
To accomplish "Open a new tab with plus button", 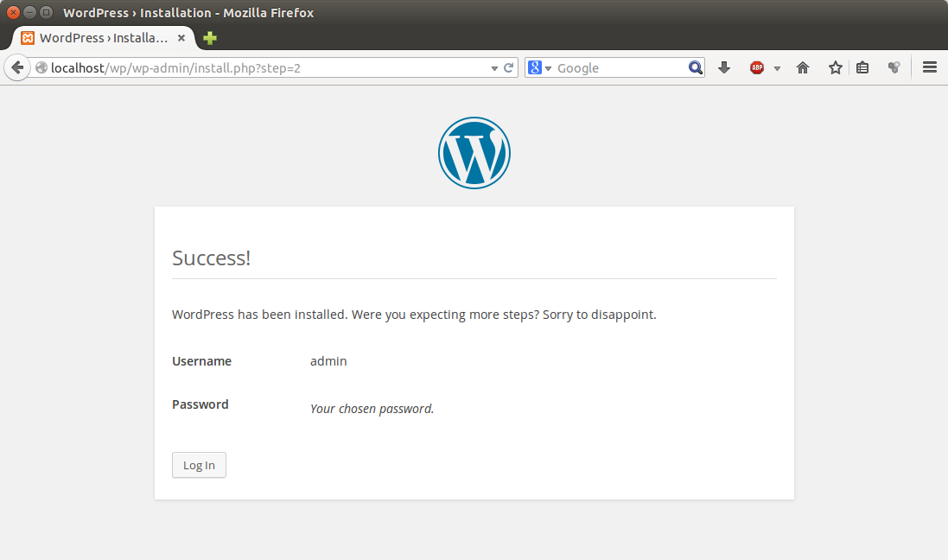I will click(210, 38).
